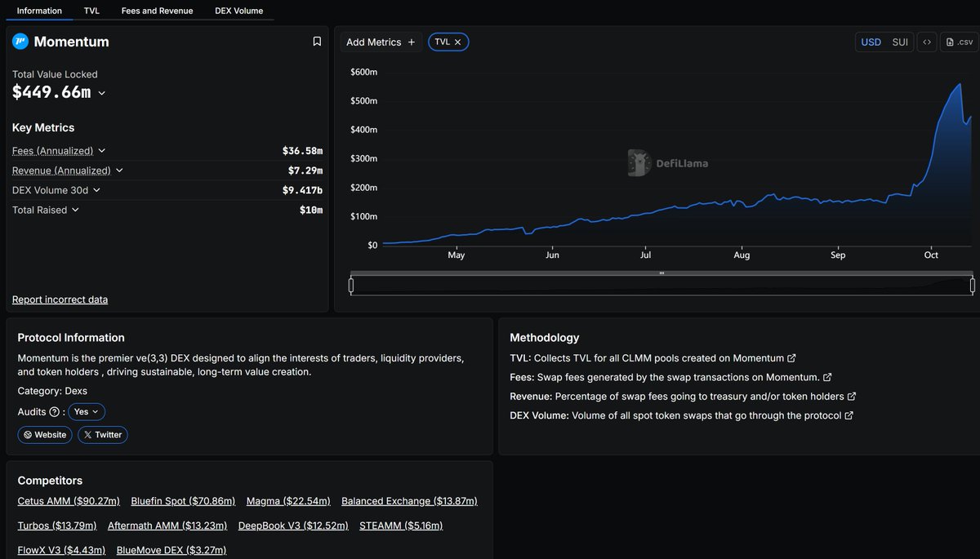The image size is (980, 559).
Task: Click the $7.29m revenue value
Action: 305,171
